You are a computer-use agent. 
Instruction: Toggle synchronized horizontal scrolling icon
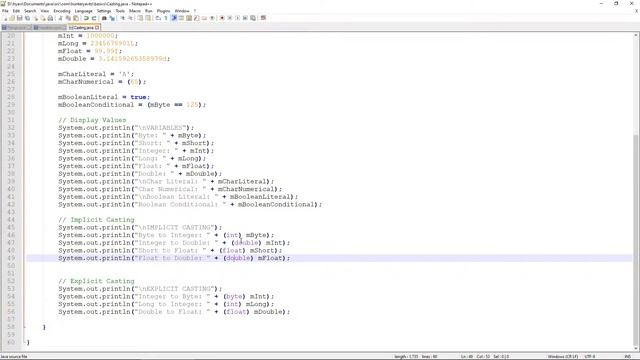[x=148, y=18]
